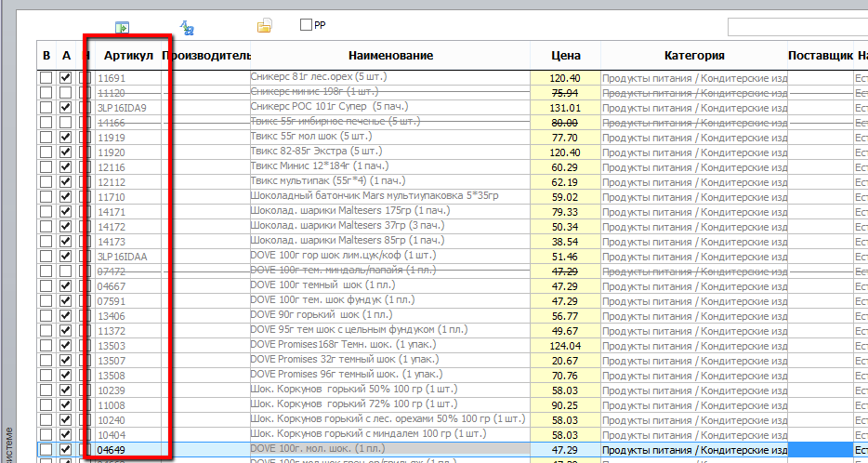The width and height of the screenshot is (868, 463).
Task: Check column В checkbox for article 3LP16IDAA
Action: tap(46, 256)
